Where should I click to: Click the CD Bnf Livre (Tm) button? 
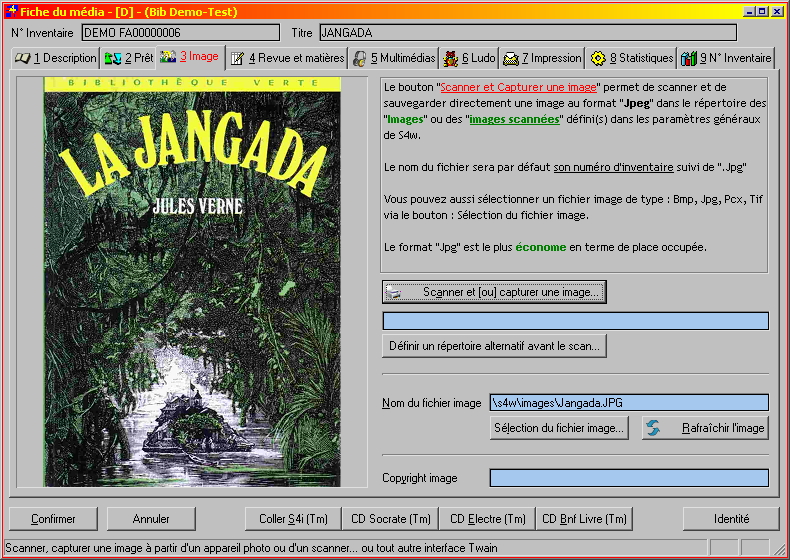click(x=584, y=519)
